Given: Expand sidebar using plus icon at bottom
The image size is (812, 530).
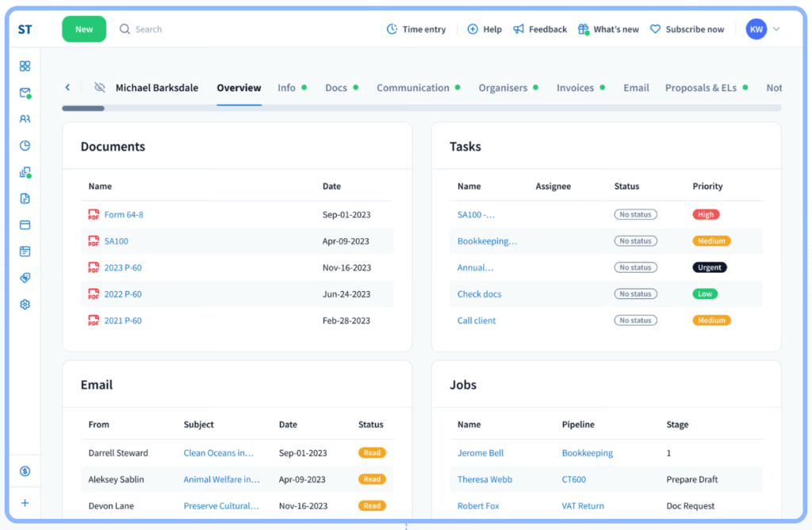Looking at the screenshot, I should [25, 503].
